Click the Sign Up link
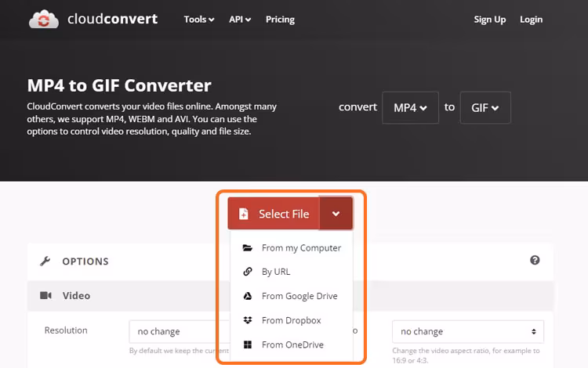 tap(490, 20)
